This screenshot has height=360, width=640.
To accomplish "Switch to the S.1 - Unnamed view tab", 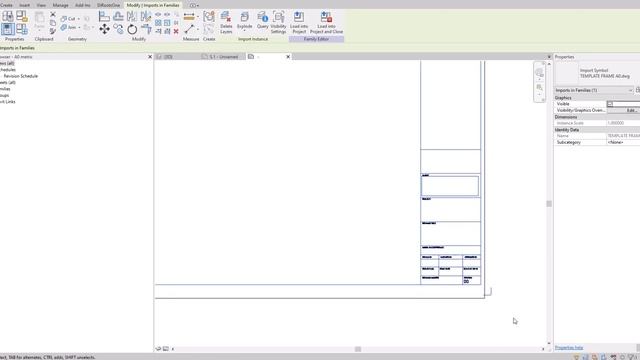I will [x=223, y=57].
